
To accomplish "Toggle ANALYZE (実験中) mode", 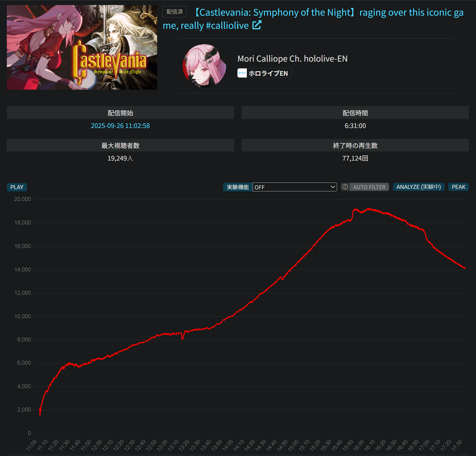I will pos(419,187).
